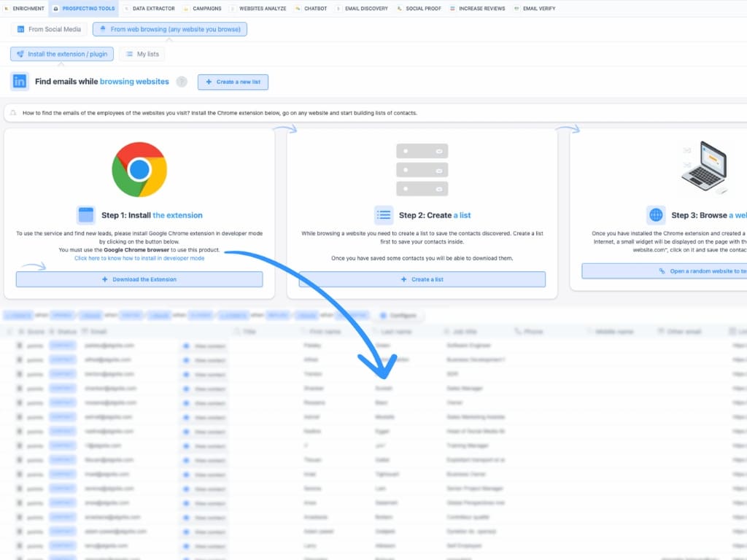Click the LinkedIn icon in From Social Media

pos(20,29)
